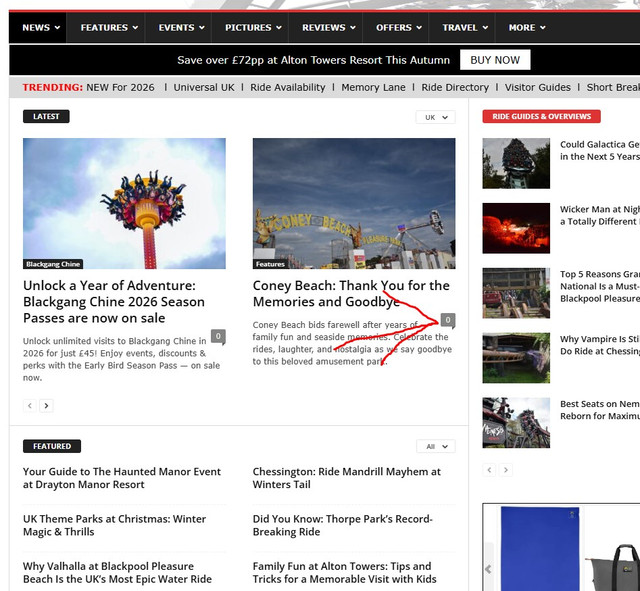
Task: Open the Galactica ride thumbnail
Action: click(516, 163)
